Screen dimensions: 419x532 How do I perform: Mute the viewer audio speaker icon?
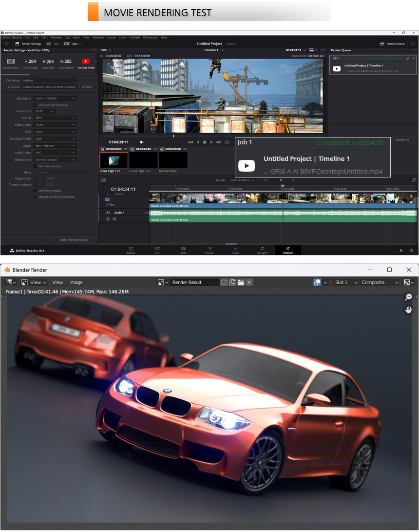pos(141,142)
